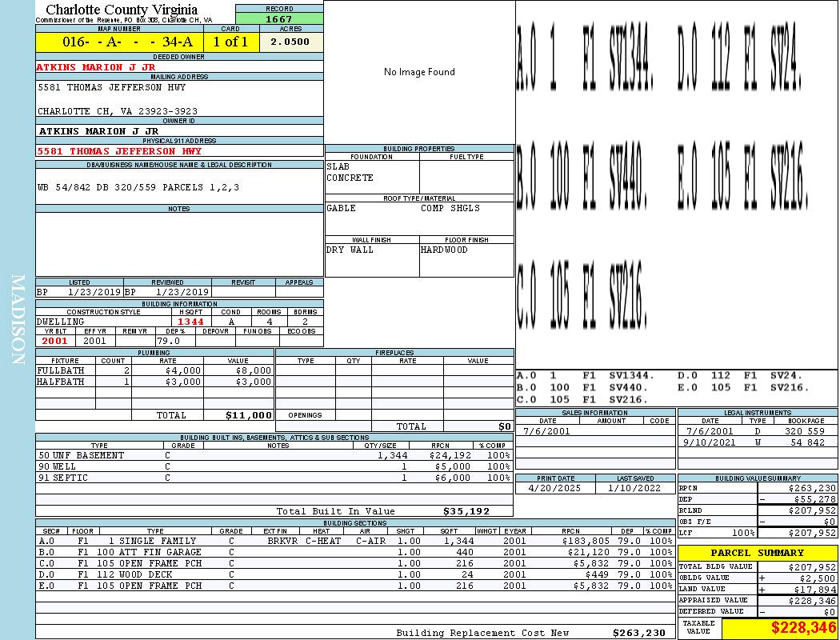This screenshot has width=840, height=640.
Task: Click OBLDG VALUE $2,500
Action: (x=818, y=578)
